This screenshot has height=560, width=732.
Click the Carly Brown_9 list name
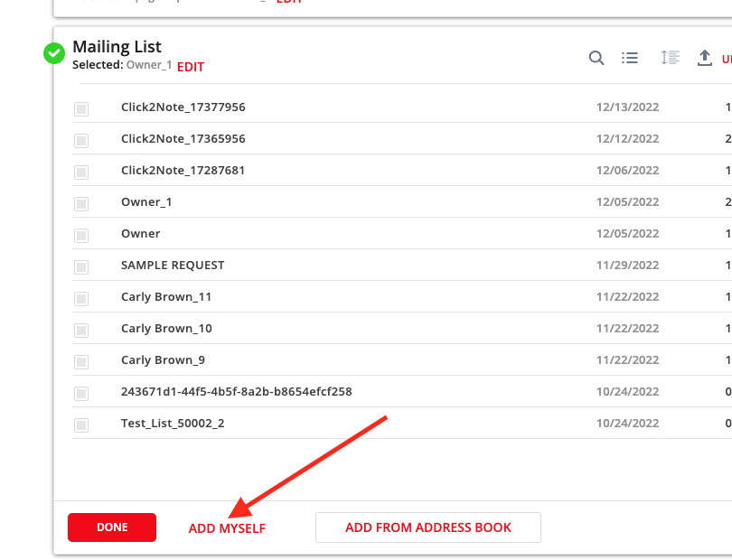coord(163,360)
